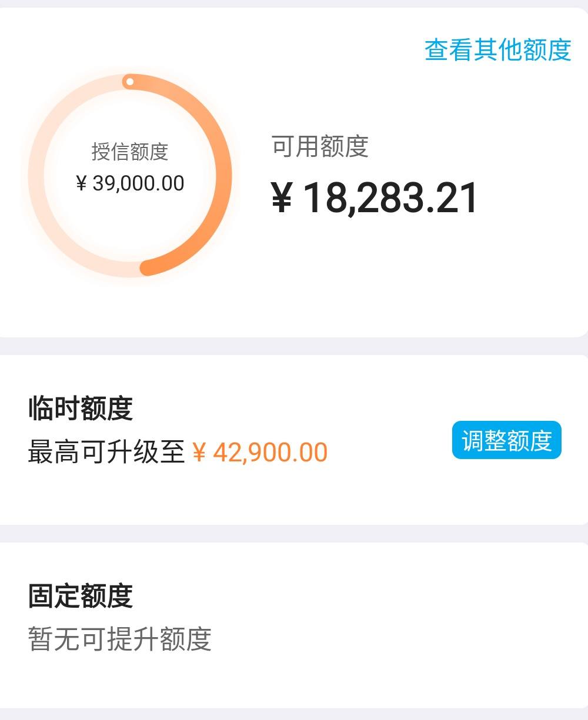Click the 暂无可提升额度 message
This screenshot has height=720, width=588.
120,639
